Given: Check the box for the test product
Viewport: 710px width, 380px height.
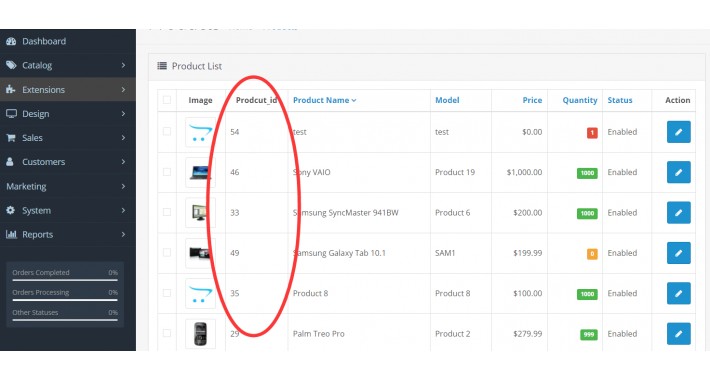Looking at the screenshot, I should [x=167, y=131].
